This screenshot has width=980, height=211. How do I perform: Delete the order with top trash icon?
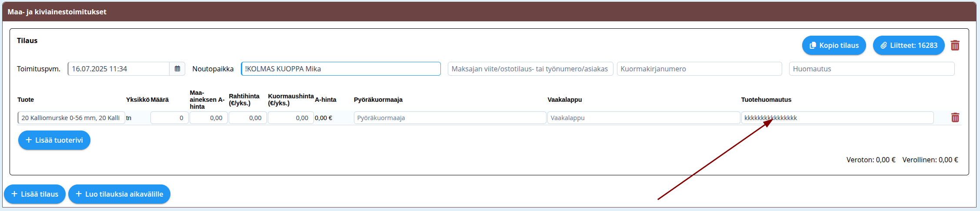[955, 46]
